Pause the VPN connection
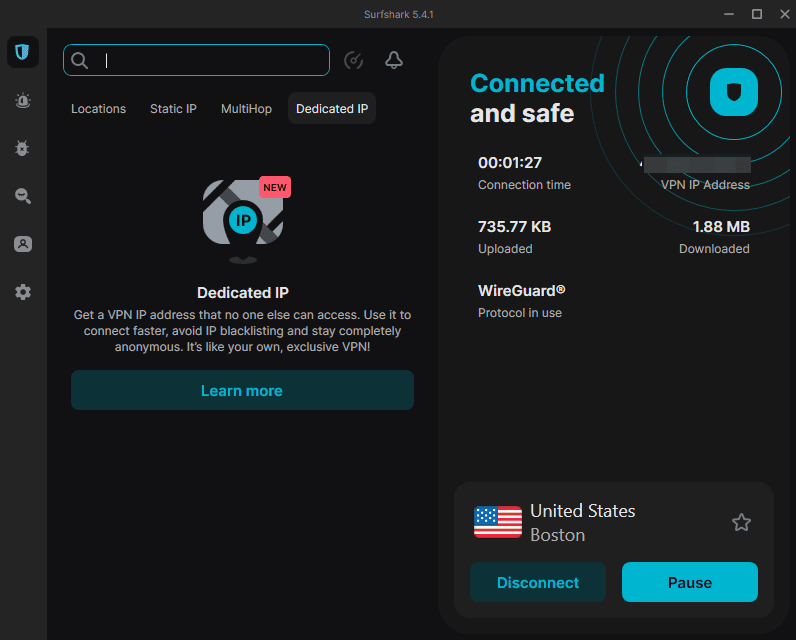The image size is (796, 640). [x=689, y=582]
